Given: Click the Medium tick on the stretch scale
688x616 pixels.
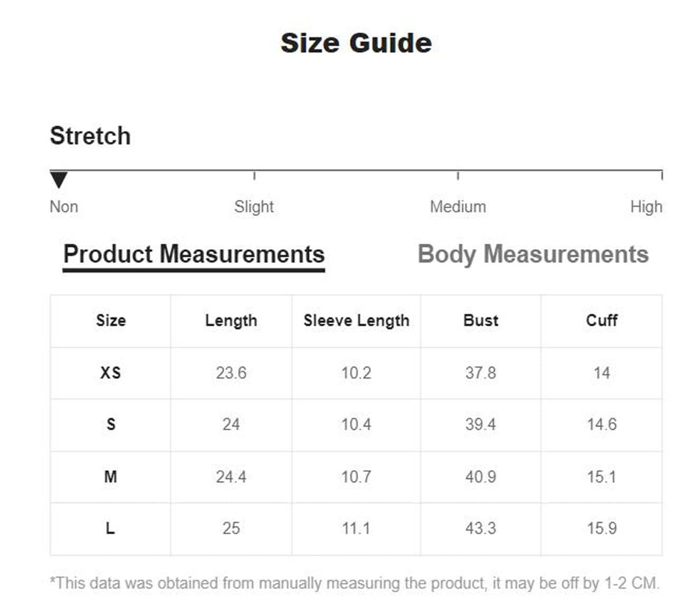Looking at the screenshot, I should tap(458, 175).
